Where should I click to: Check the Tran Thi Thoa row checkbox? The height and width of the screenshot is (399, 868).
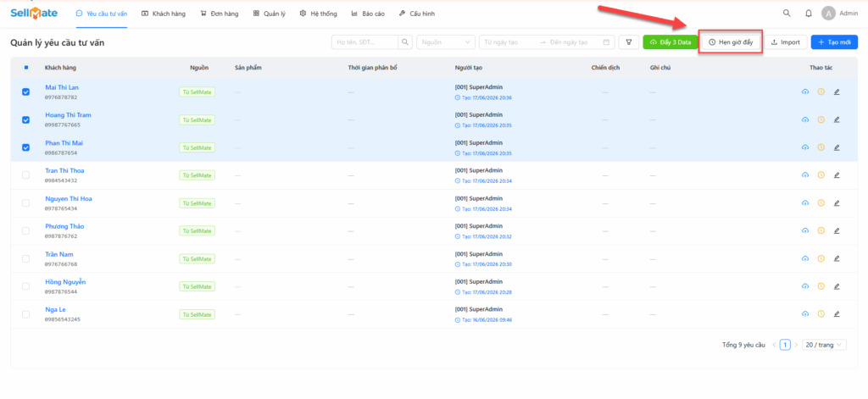click(x=26, y=175)
